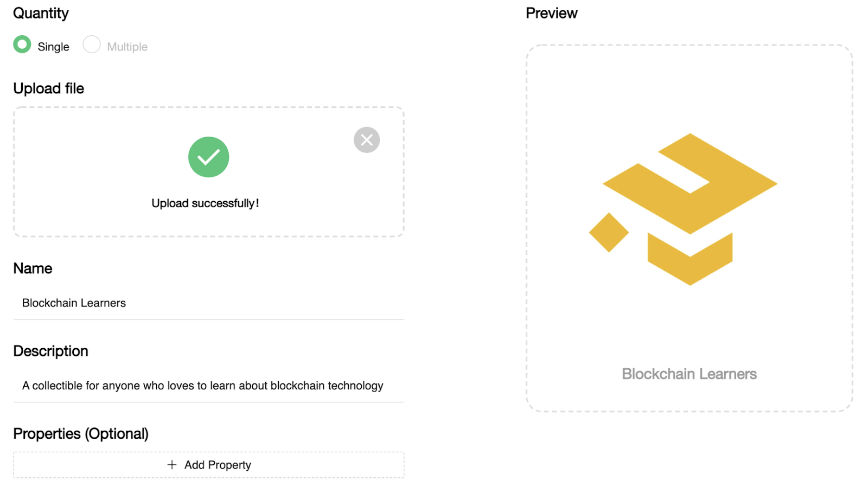
Task: Click the "Upload successfully!" message
Action: click(205, 203)
